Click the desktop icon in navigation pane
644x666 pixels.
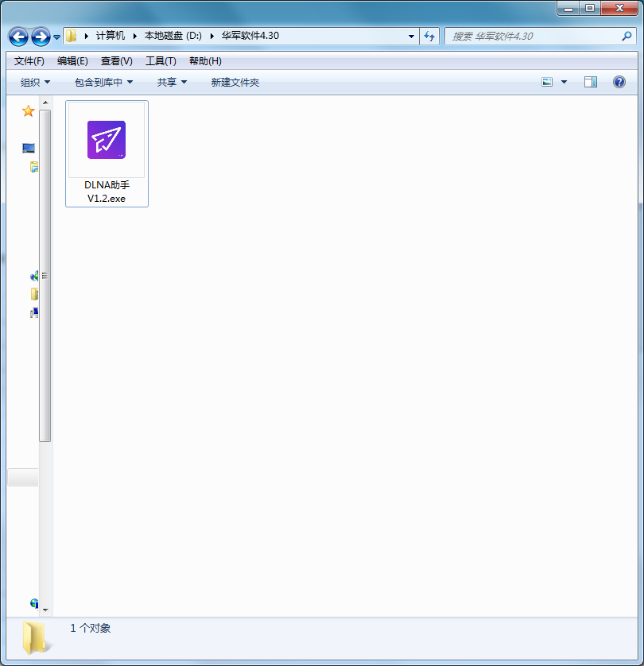(29, 148)
